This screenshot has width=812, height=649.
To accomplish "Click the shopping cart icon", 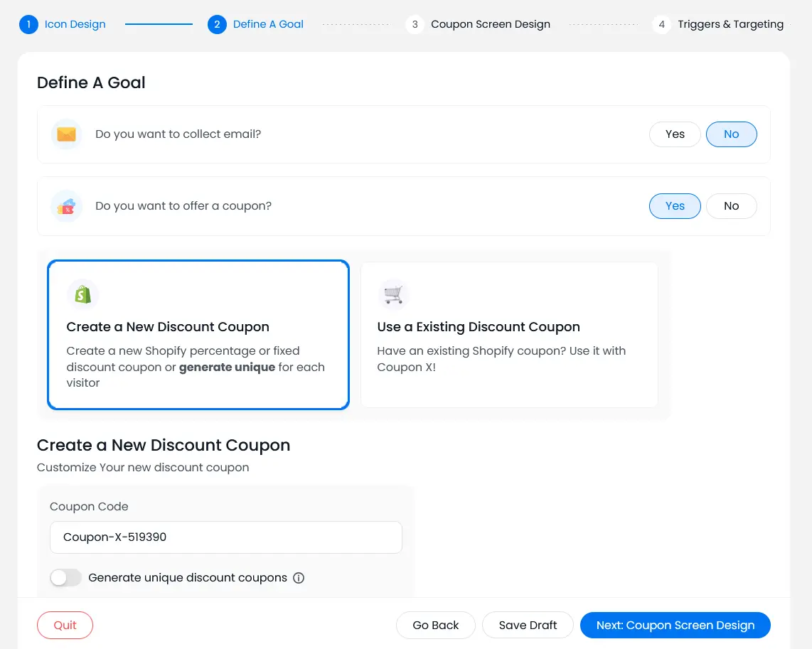I will tap(393, 294).
